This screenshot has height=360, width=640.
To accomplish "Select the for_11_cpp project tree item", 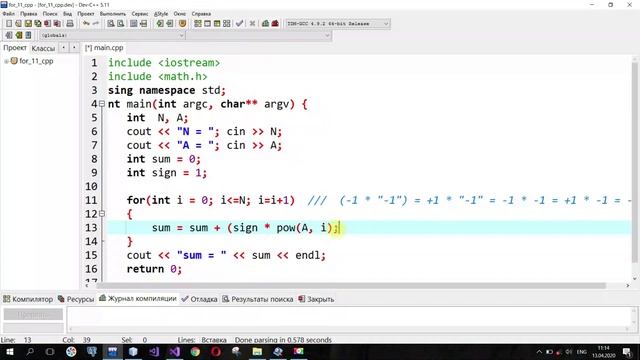I will tap(36, 61).
